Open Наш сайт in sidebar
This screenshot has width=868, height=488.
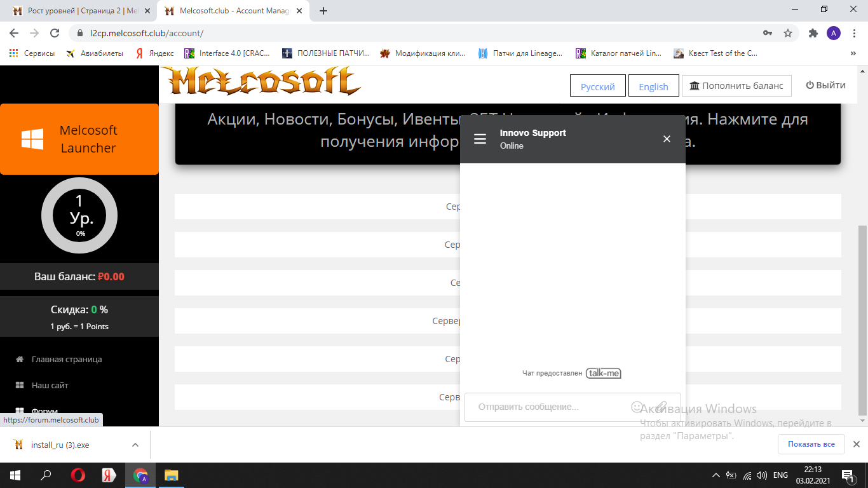(x=50, y=385)
